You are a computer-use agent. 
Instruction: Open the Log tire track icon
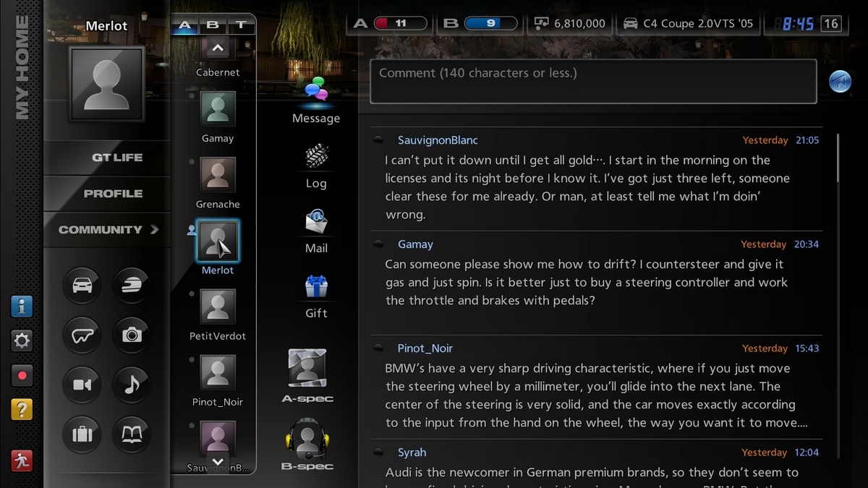click(316, 157)
